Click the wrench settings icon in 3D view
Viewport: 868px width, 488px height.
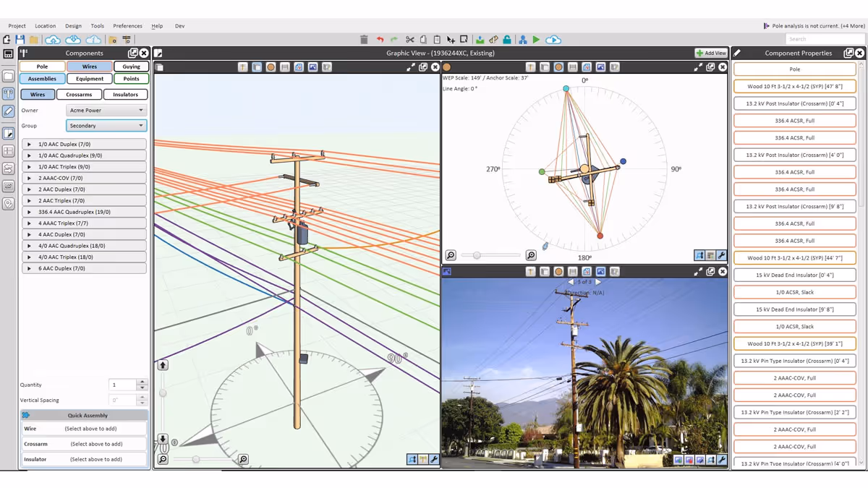pyautogui.click(x=434, y=459)
